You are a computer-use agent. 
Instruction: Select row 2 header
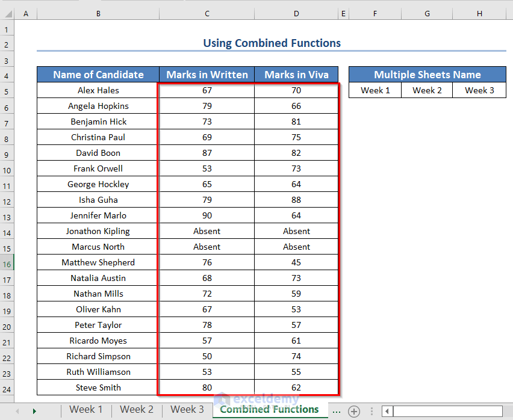[x=7, y=44]
